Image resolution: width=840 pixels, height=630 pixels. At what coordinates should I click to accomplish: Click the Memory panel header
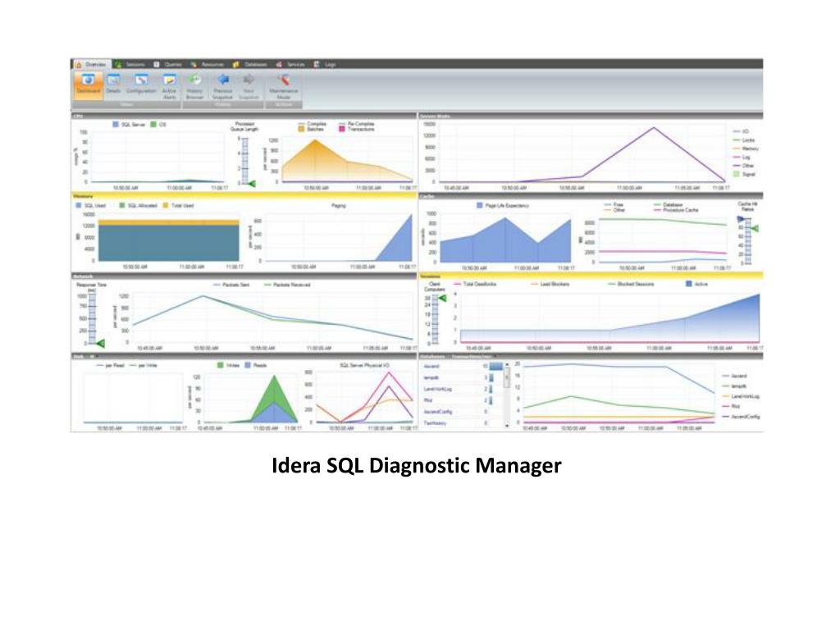[244, 196]
